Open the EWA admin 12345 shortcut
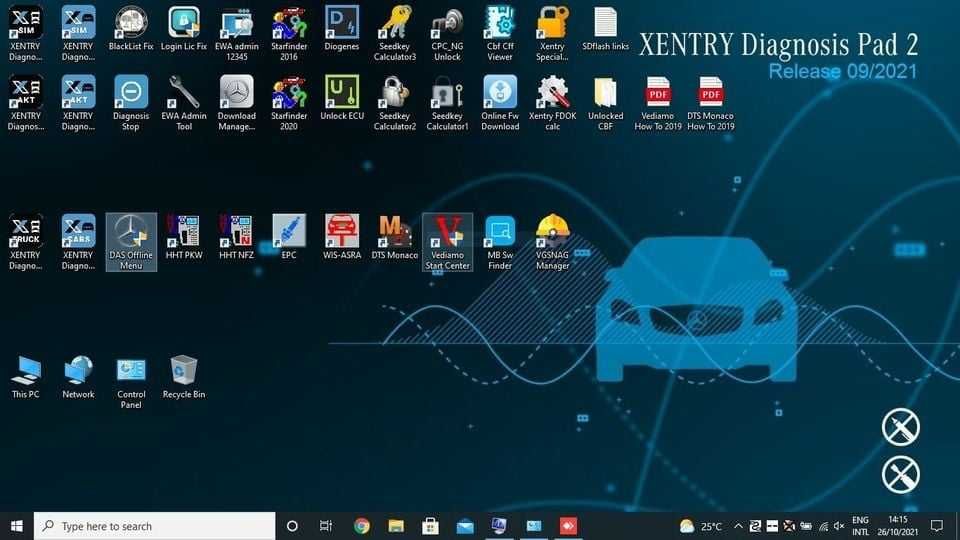The width and height of the screenshot is (960, 540). click(237, 33)
